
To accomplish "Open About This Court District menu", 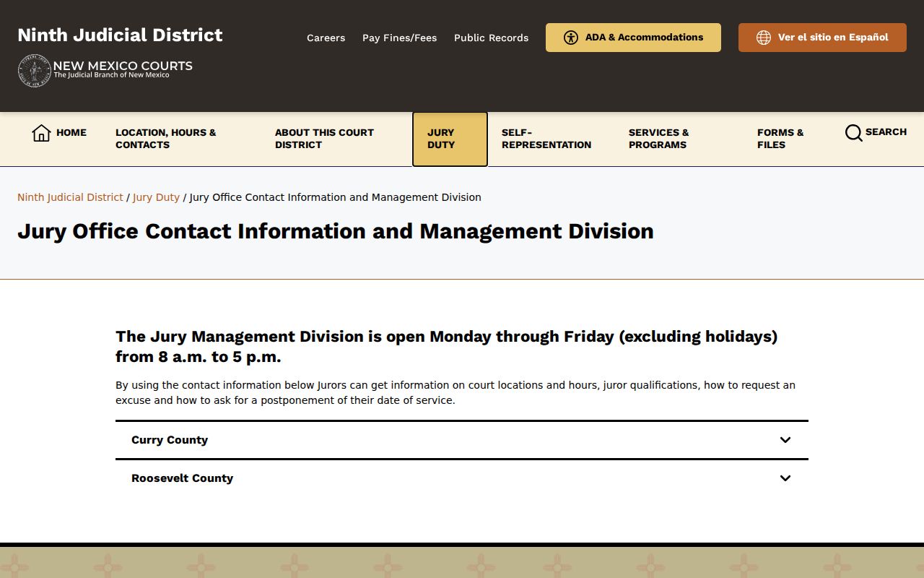I will pos(324,139).
